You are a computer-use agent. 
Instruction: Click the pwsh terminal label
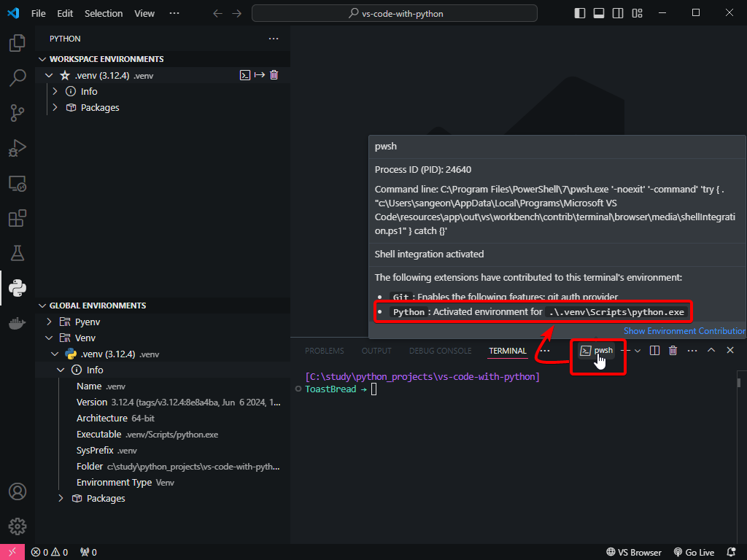pyautogui.click(x=603, y=350)
